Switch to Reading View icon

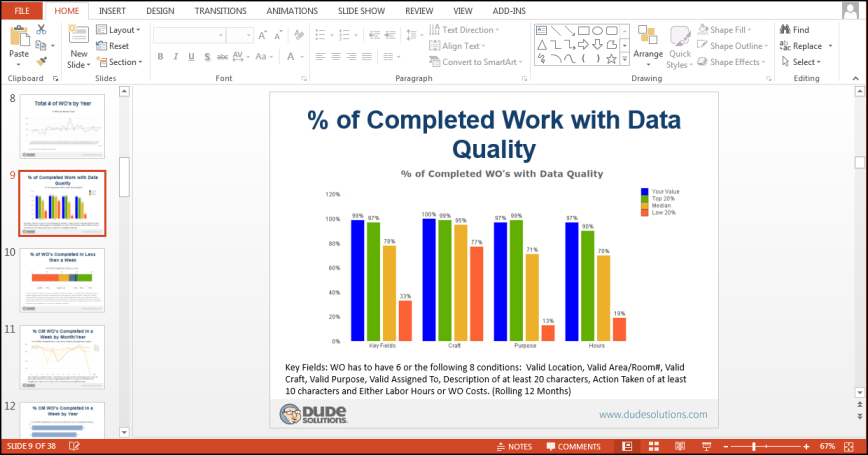[x=680, y=446]
